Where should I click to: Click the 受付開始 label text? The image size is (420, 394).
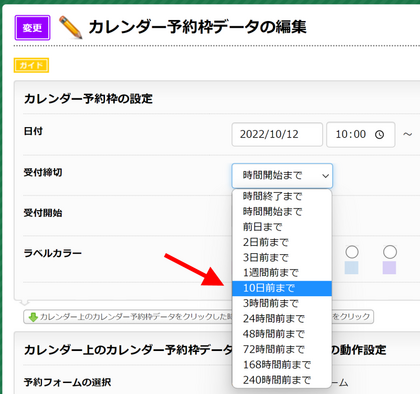[43, 213]
